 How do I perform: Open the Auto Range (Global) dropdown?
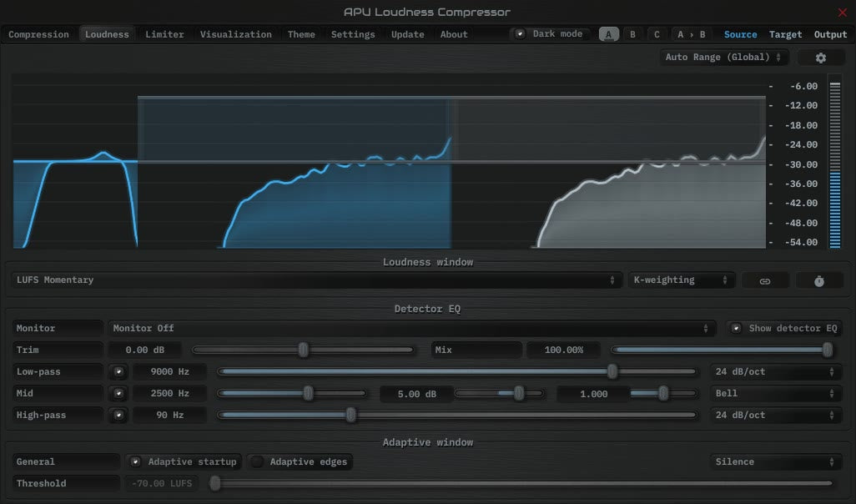click(723, 58)
